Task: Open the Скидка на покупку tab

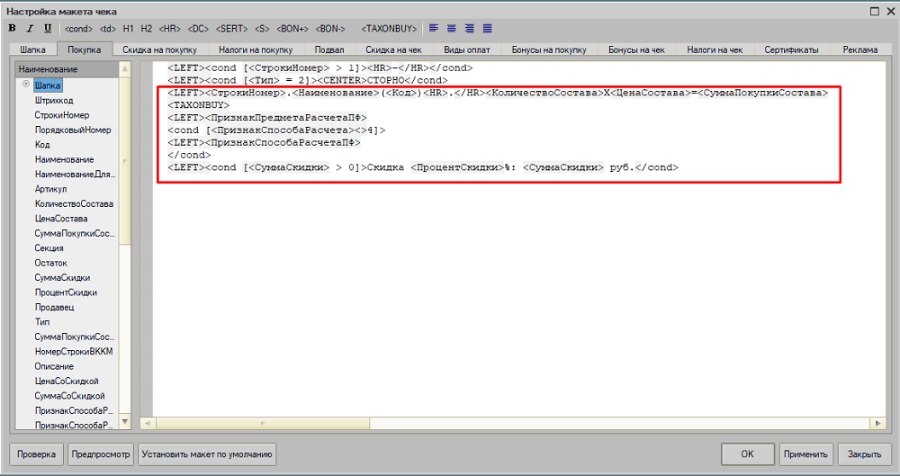Action: point(160,50)
